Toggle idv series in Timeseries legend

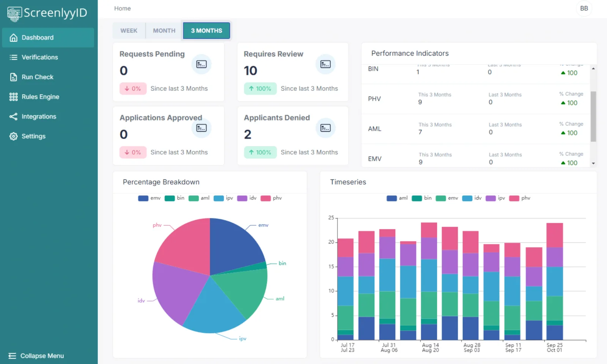pyautogui.click(x=472, y=198)
